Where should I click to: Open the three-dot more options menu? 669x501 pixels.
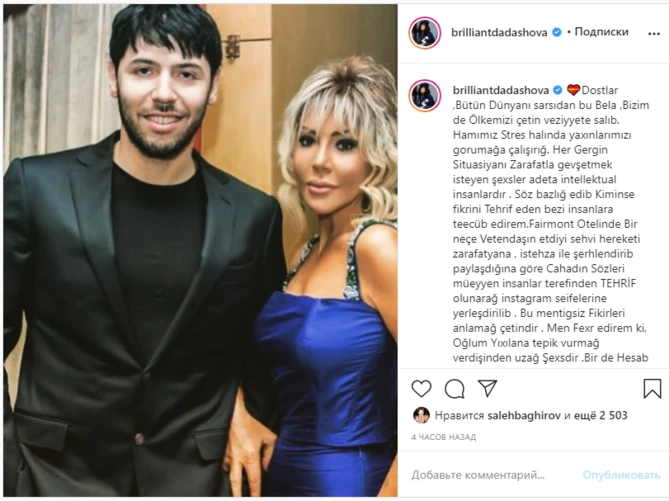654,34
